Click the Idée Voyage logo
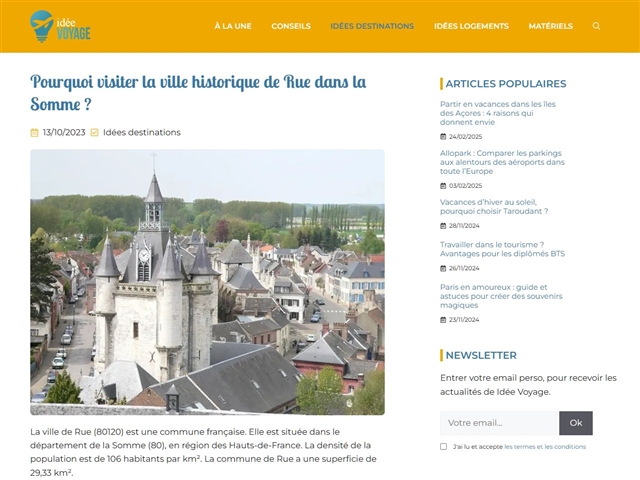This screenshot has width=640, height=480. pyautogui.click(x=61, y=26)
